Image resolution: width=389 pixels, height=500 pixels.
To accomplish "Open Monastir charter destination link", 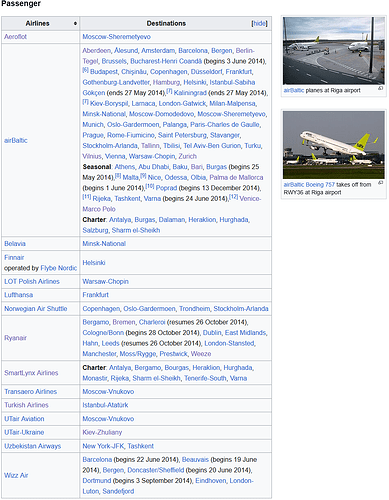I will (95, 378).
